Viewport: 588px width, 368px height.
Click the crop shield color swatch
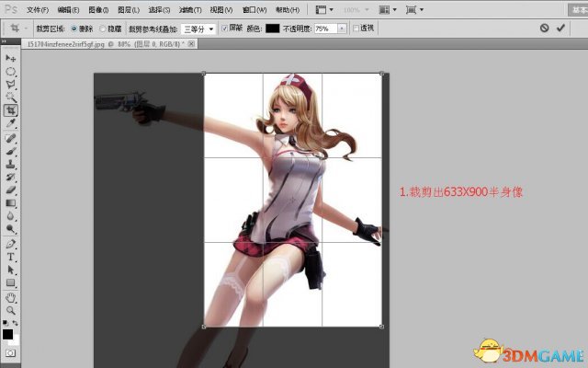(272, 29)
